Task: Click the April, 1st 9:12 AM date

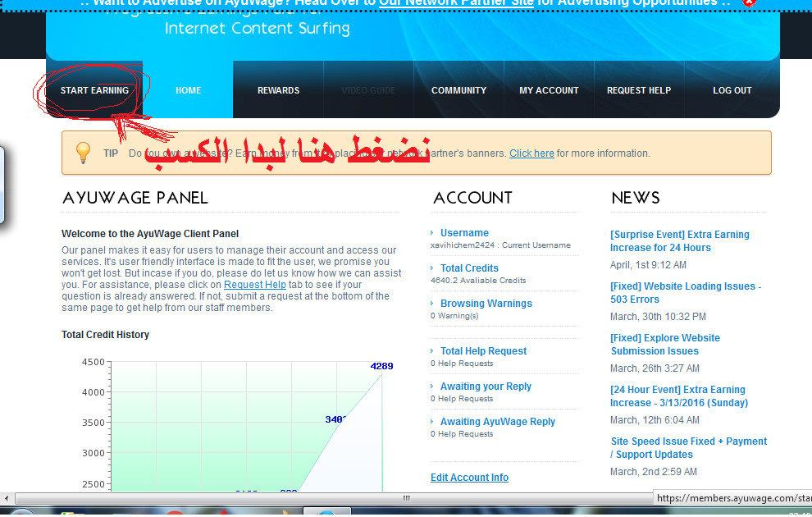Action: click(648, 265)
